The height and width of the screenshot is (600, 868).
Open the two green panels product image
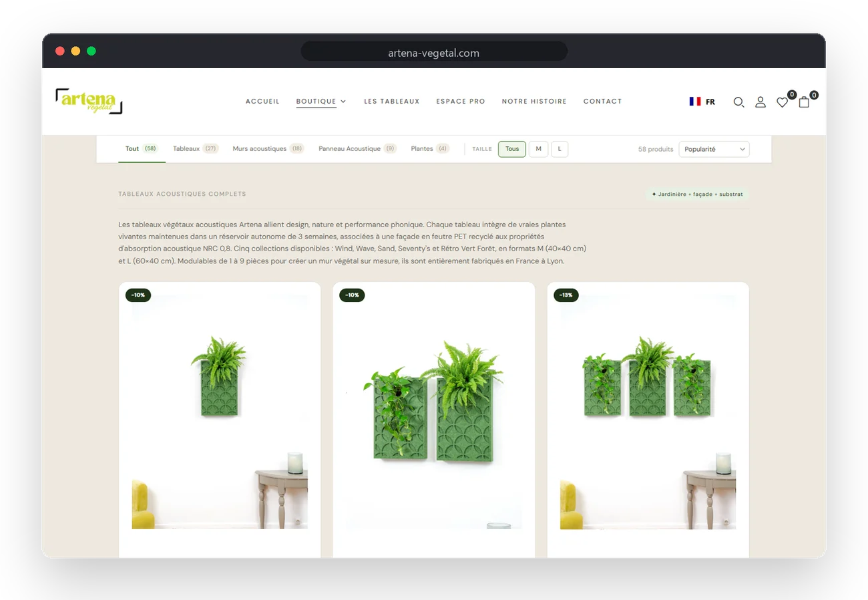click(x=434, y=411)
